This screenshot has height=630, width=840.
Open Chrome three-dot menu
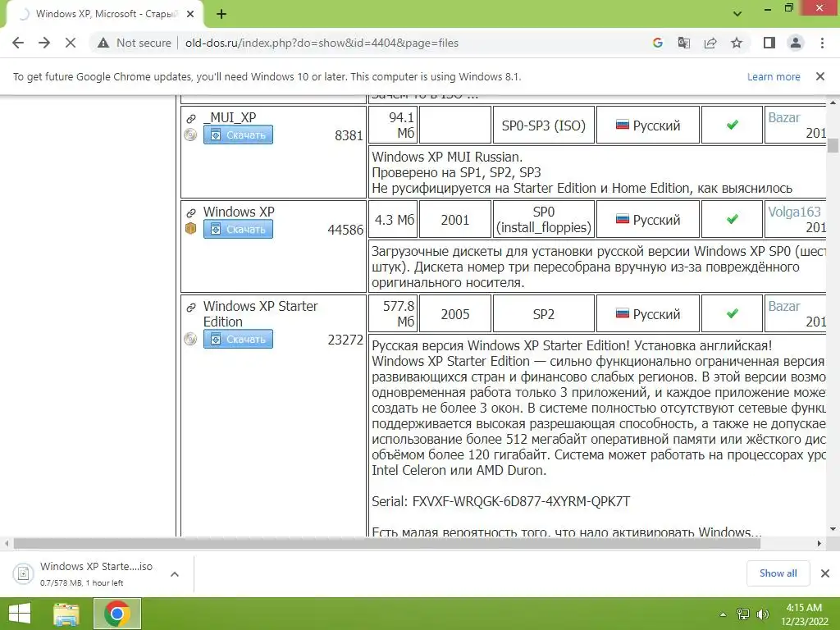(822, 43)
